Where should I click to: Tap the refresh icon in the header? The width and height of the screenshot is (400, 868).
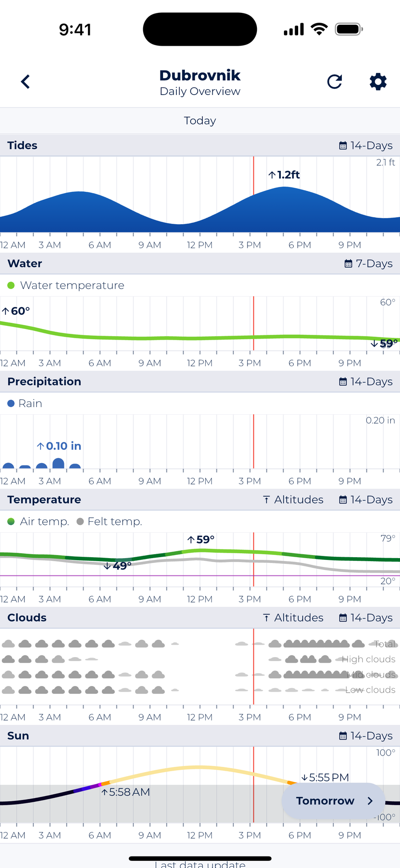(334, 82)
